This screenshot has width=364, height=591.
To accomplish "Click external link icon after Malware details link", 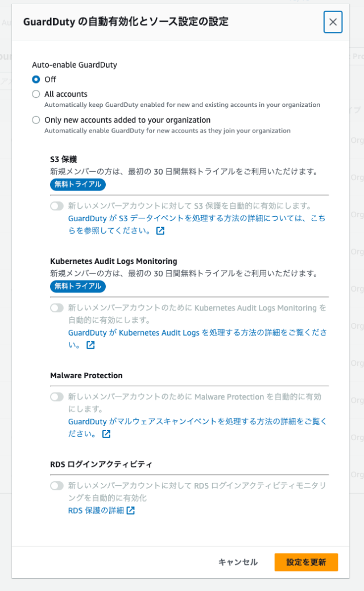I will coord(106,434).
